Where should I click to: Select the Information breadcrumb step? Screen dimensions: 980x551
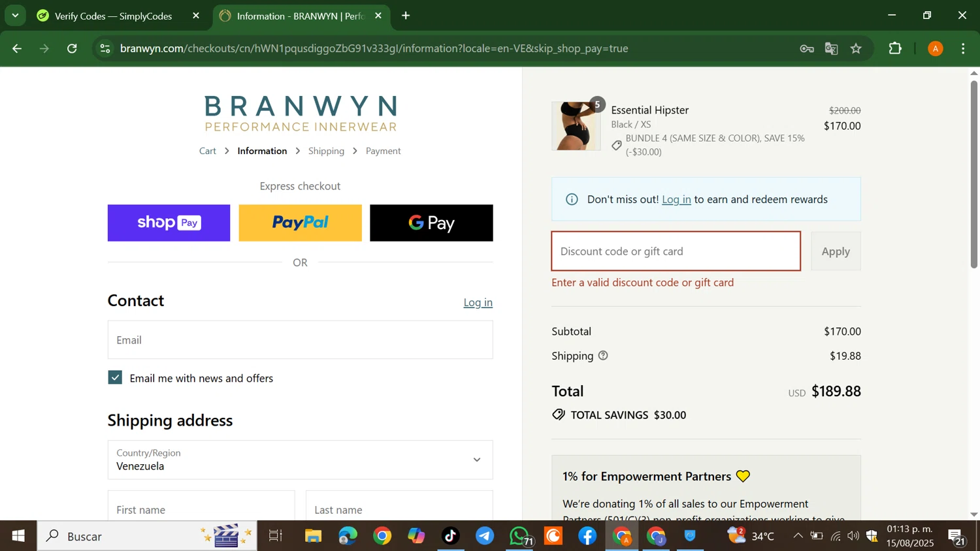(x=262, y=151)
